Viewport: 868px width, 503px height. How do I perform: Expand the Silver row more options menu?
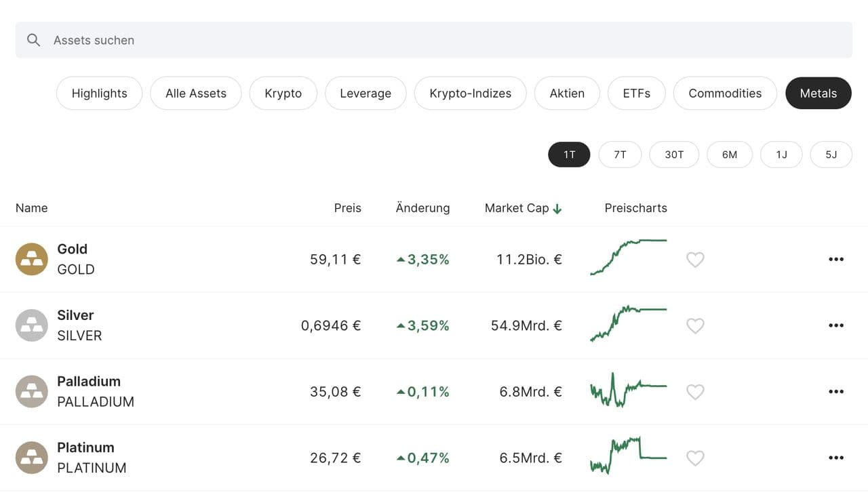[x=836, y=325]
